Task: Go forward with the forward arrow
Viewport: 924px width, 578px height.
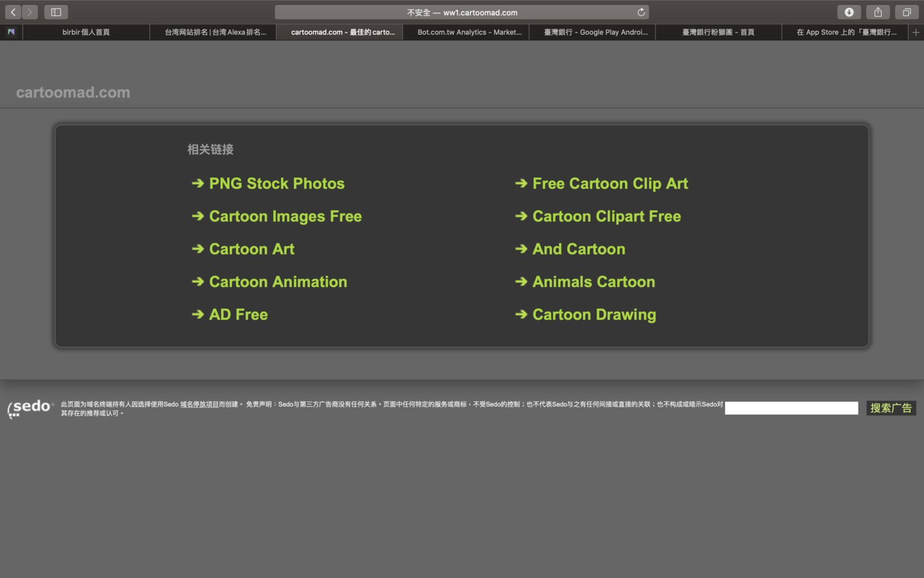Action: tap(30, 12)
